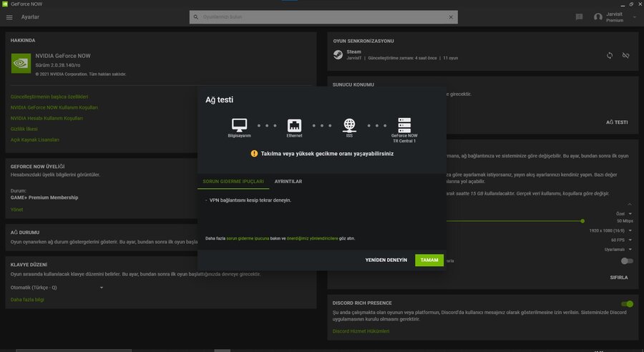This screenshot has width=644, height=352.
Task: Focus the game search input field
Action: click(x=323, y=17)
